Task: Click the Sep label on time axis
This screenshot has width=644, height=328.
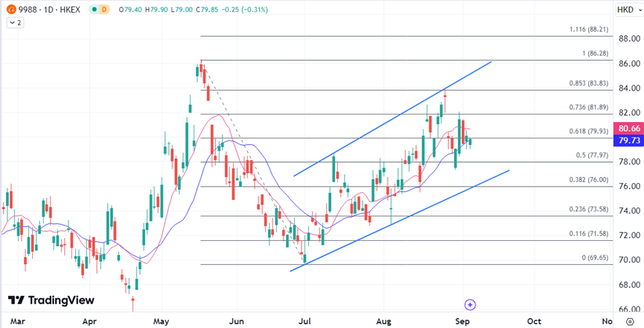Action: click(462, 321)
